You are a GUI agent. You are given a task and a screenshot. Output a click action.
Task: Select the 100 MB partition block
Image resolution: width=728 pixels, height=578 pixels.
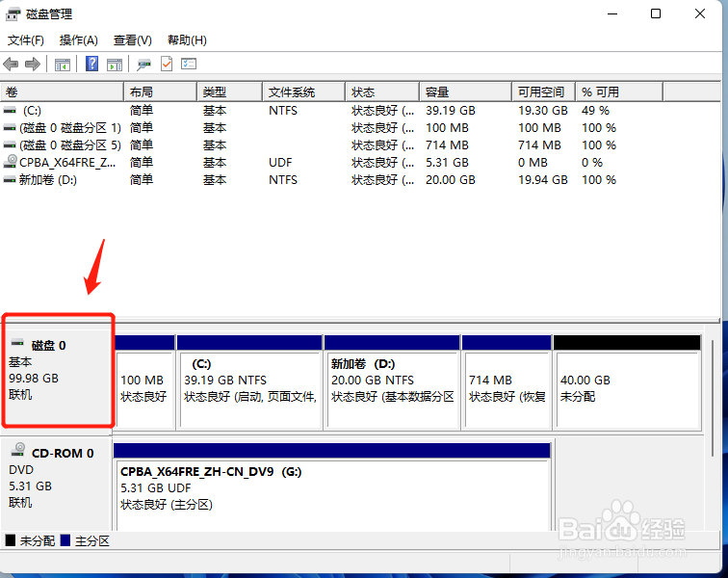point(145,381)
